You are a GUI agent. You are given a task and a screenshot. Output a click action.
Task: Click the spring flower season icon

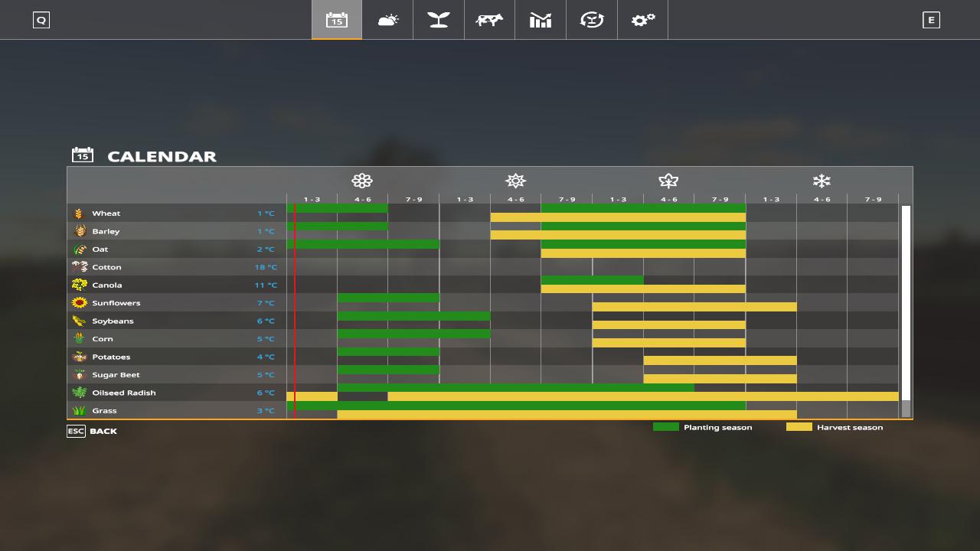(x=362, y=181)
